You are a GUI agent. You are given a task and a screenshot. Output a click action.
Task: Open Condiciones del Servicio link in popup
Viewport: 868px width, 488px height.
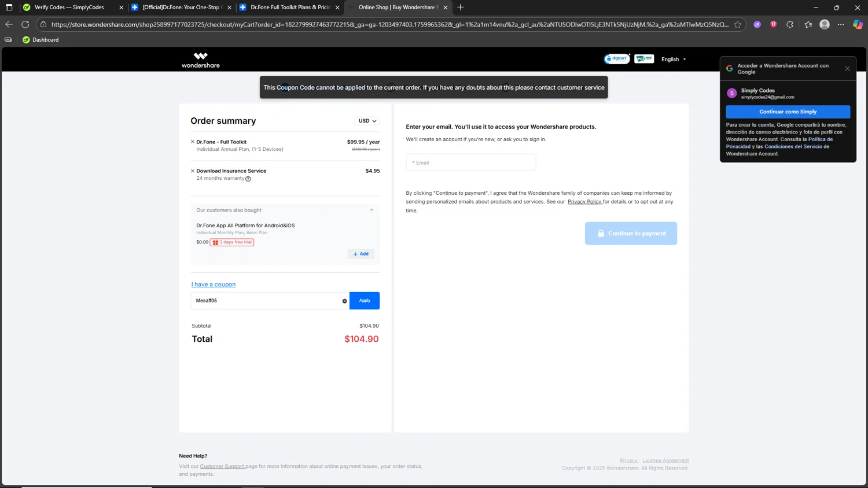tap(793, 147)
